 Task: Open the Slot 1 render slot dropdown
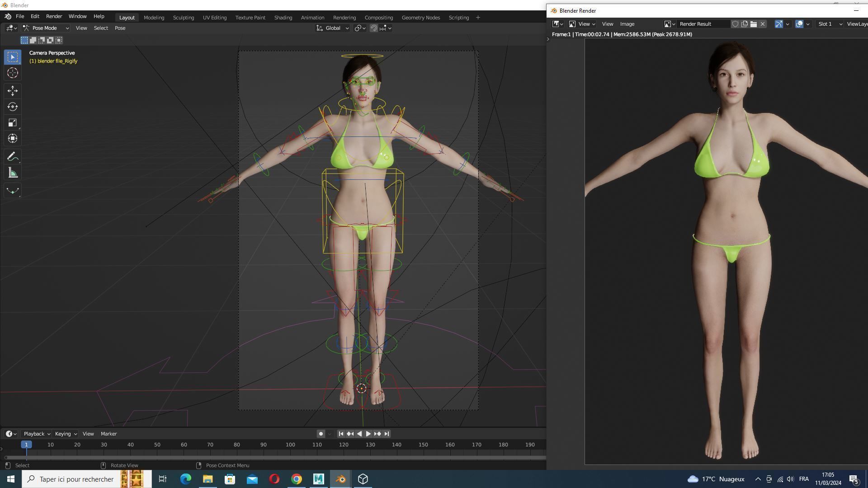tap(830, 24)
